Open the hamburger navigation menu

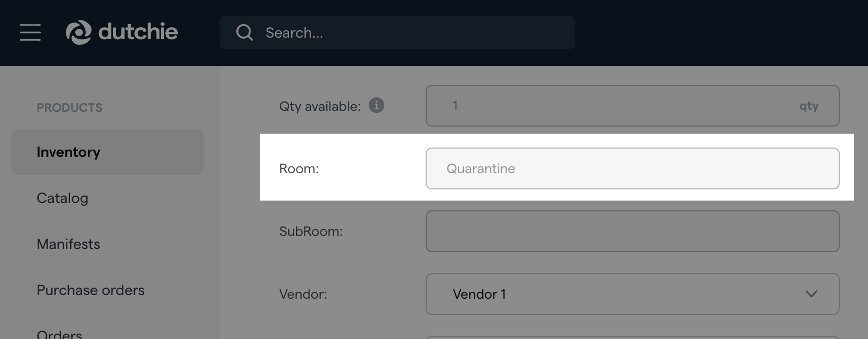pyautogui.click(x=30, y=32)
